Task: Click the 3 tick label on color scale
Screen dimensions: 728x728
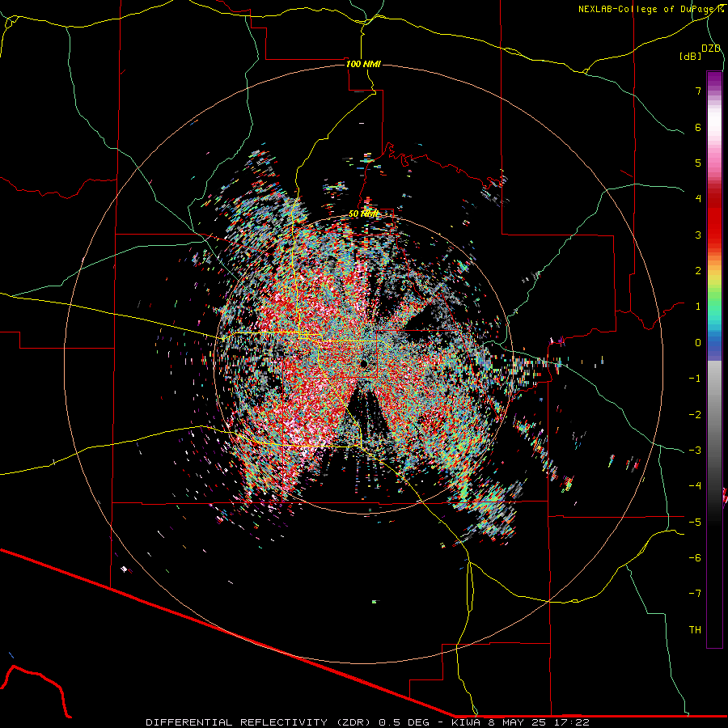Action: pos(698,235)
